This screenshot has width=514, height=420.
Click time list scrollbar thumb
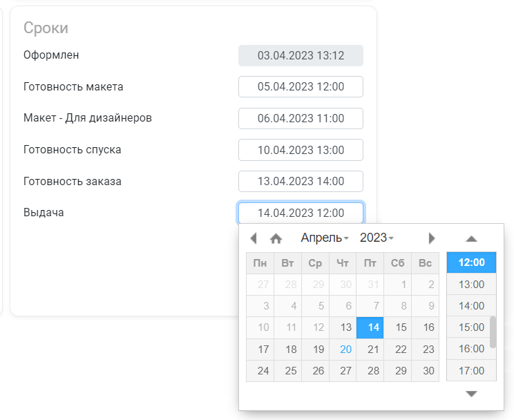(493, 332)
